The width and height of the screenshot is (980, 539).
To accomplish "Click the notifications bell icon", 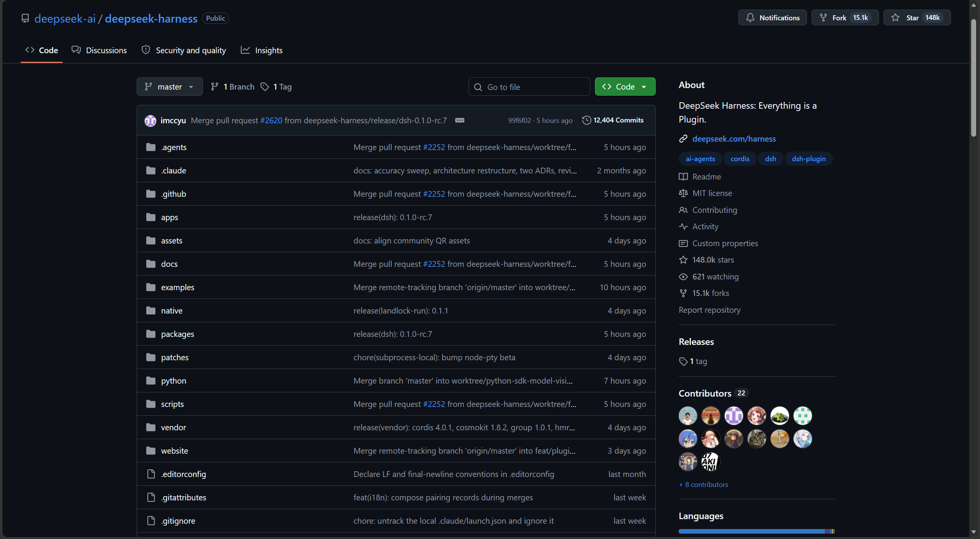I will (x=750, y=18).
